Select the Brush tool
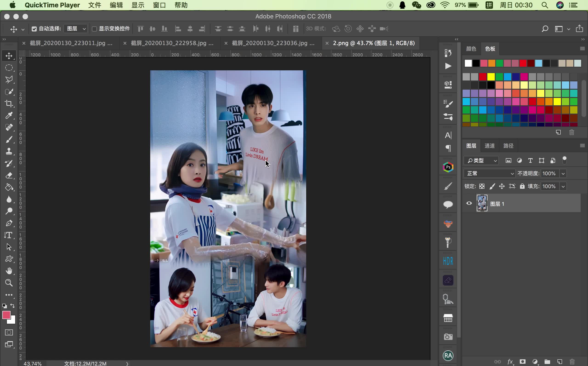 9,139
